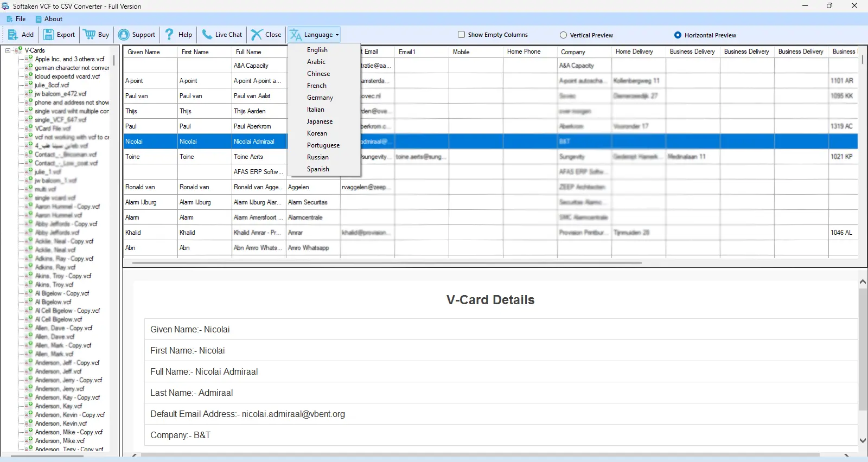Select 'icloud expoertd vcard.vcf' file
The height and width of the screenshot is (462, 868).
pos(67,76)
